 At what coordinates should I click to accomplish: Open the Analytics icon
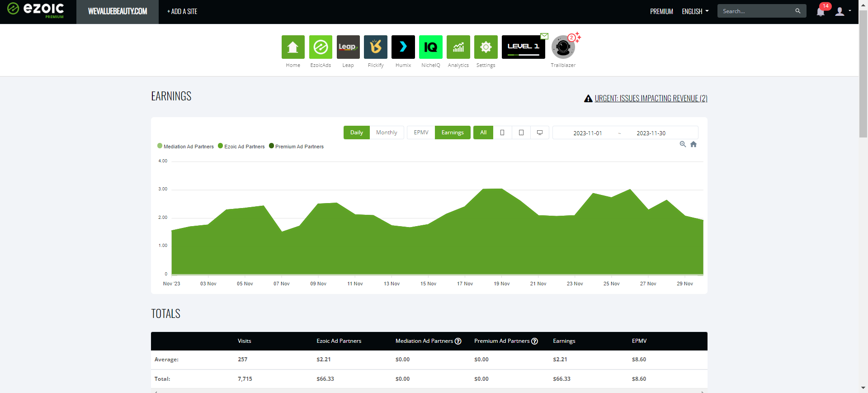[x=458, y=47]
